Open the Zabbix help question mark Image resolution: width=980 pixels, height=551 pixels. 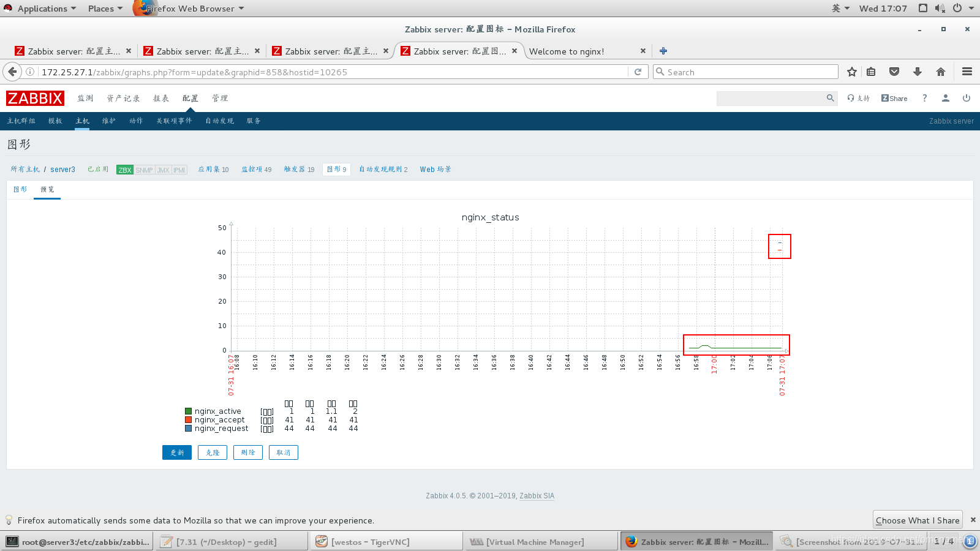point(924,98)
